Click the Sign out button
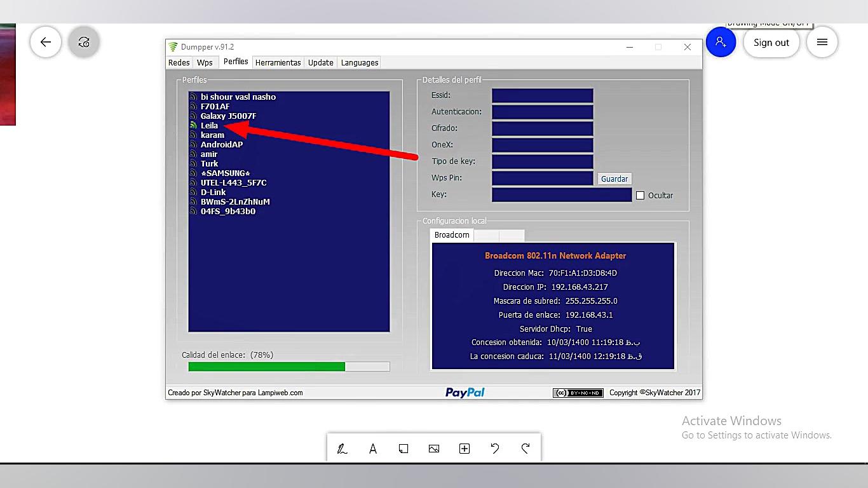The image size is (868, 488). [x=771, y=43]
